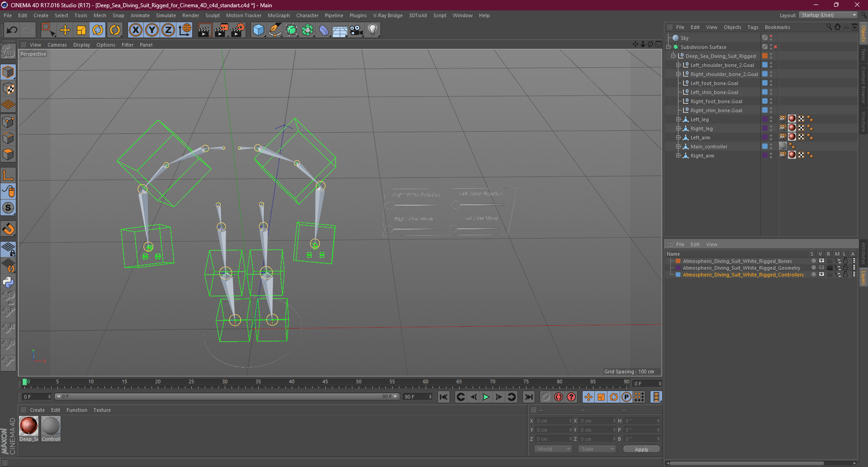Select the Scale tool

tap(81, 30)
